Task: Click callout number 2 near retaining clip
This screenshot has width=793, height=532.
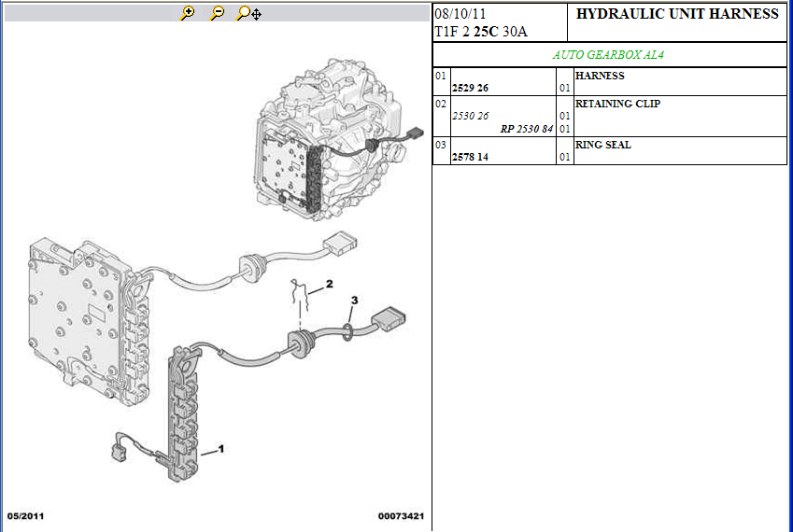Action: pyautogui.click(x=329, y=283)
